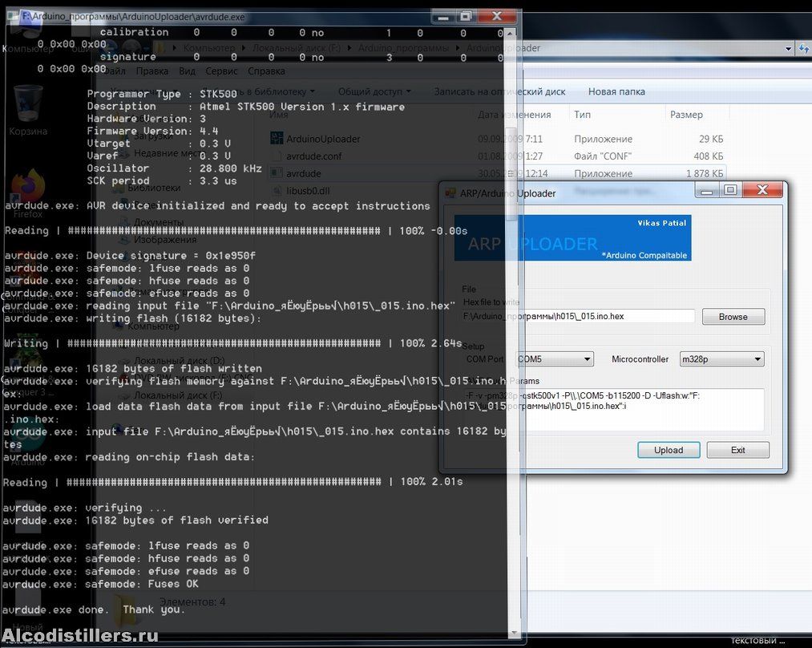Sort Explorer files by the Имя column
The image size is (812, 648).
coord(279,115)
